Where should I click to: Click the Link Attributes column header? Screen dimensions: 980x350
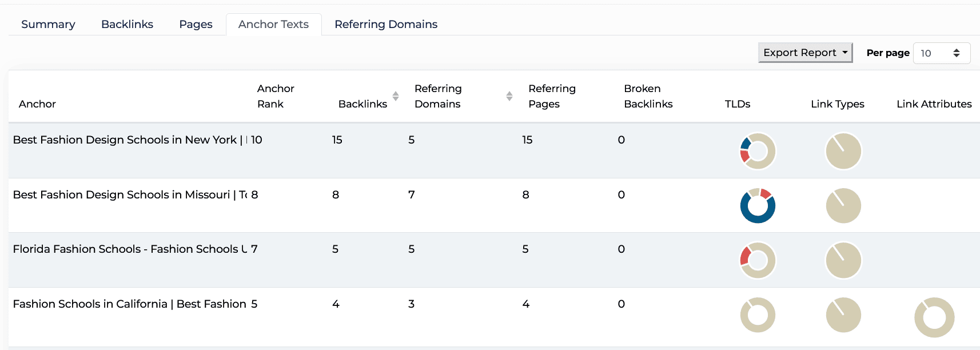click(x=934, y=104)
